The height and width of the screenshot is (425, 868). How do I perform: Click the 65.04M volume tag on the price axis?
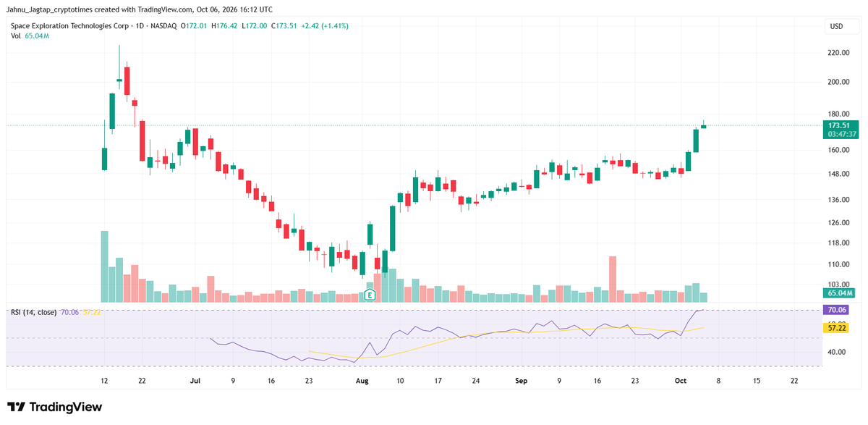(841, 293)
